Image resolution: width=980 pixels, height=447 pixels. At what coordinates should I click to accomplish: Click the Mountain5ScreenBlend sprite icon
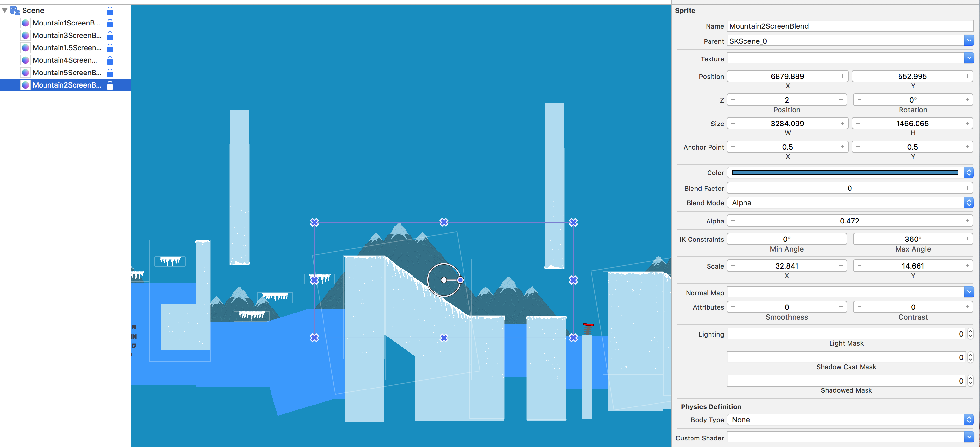tap(26, 73)
